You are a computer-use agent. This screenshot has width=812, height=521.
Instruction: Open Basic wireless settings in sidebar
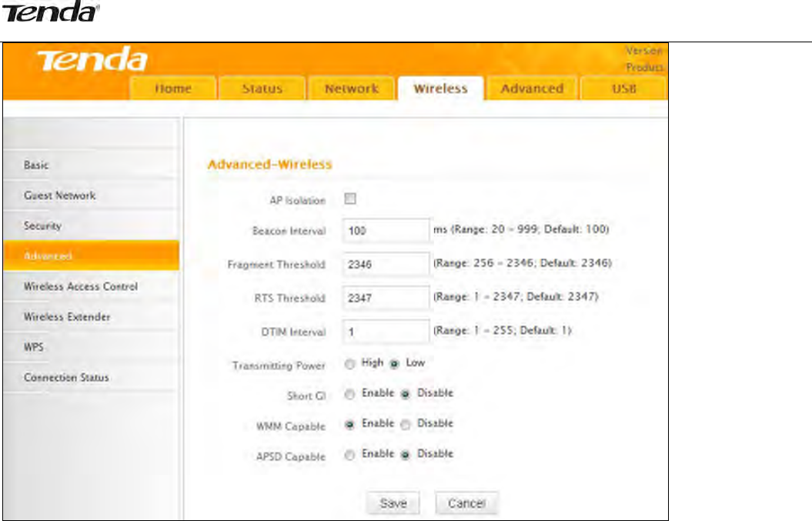(91, 165)
